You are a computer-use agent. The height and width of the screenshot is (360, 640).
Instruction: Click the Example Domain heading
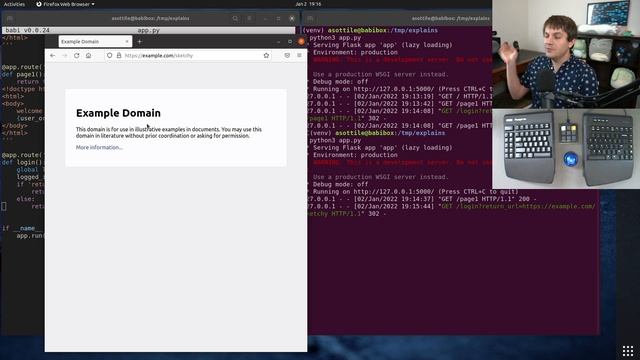pyautogui.click(x=118, y=113)
